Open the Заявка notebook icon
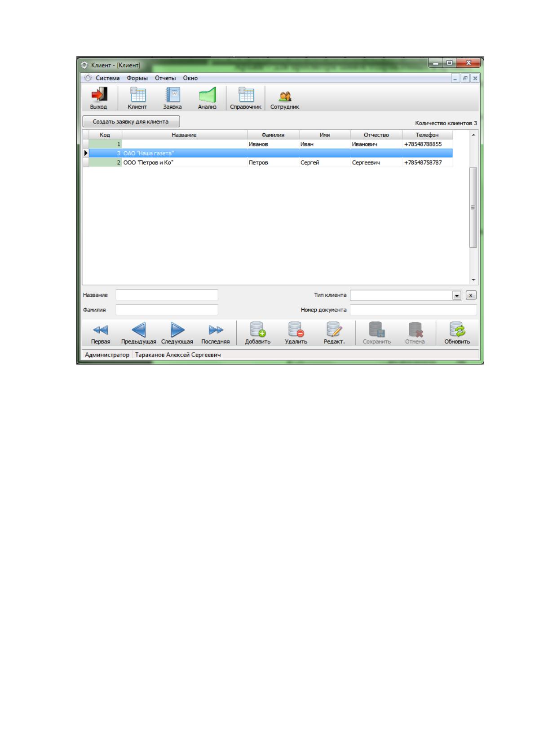The width and height of the screenshot is (535, 756). click(x=172, y=95)
